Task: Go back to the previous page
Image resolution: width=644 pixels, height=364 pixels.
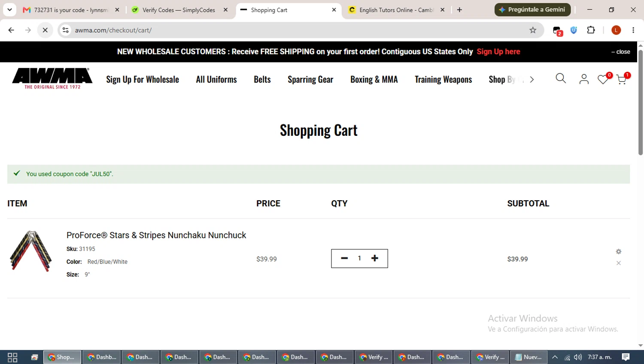Action: click(x=11, y=30)
